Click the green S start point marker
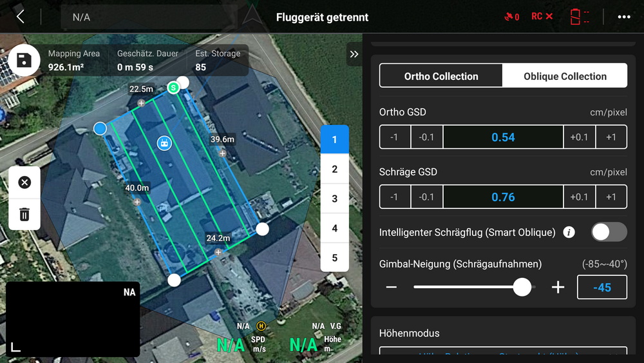 point(173,88)
